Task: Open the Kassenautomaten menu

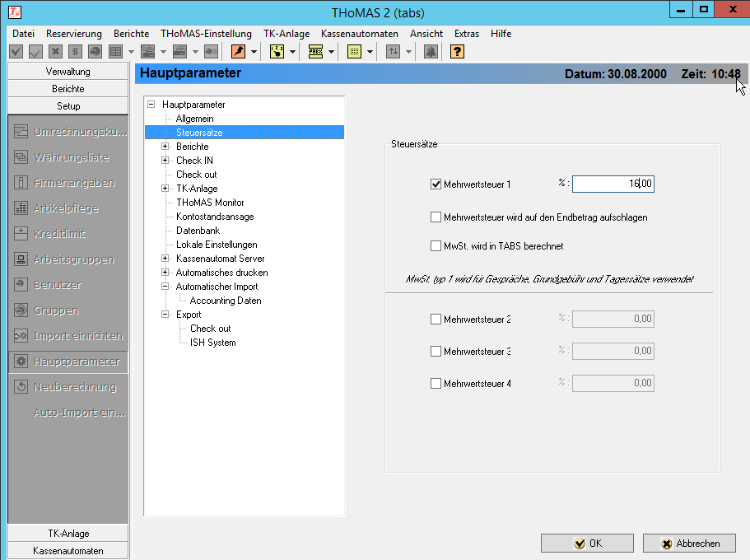Action: pyautogui.click(x=360, y=34)
